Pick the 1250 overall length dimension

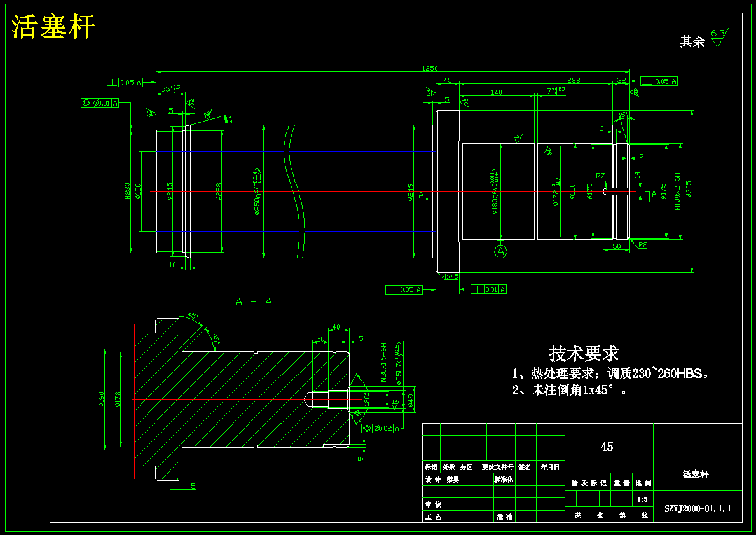430,69
